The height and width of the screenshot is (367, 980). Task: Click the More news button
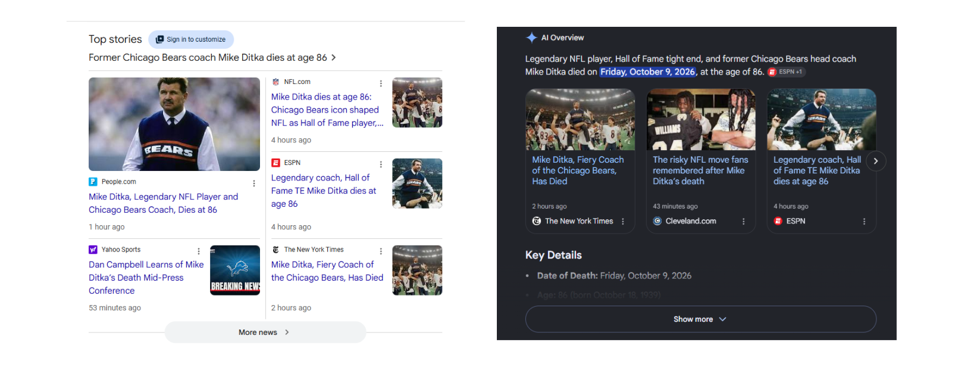click(x=265, y=332)
